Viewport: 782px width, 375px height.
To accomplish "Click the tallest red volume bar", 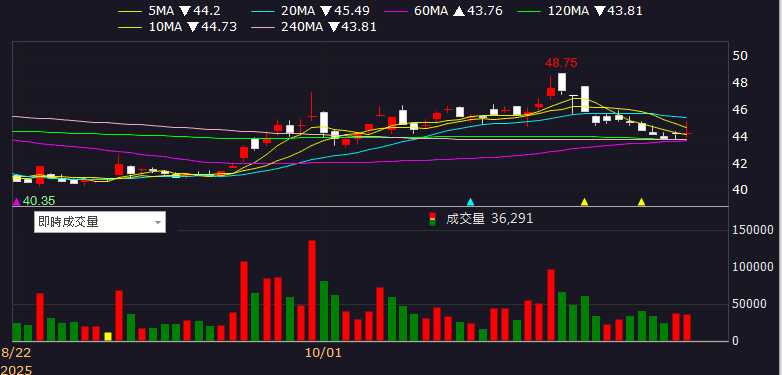I will tap(312, 291).
